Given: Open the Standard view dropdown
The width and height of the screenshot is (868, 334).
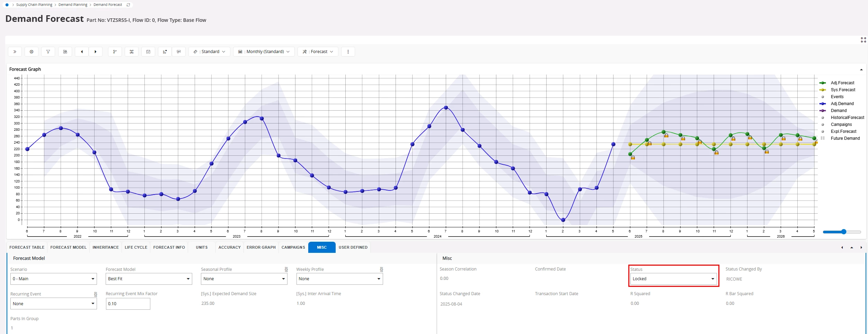Looking at the screenshot, I should (x=210, y=52).
